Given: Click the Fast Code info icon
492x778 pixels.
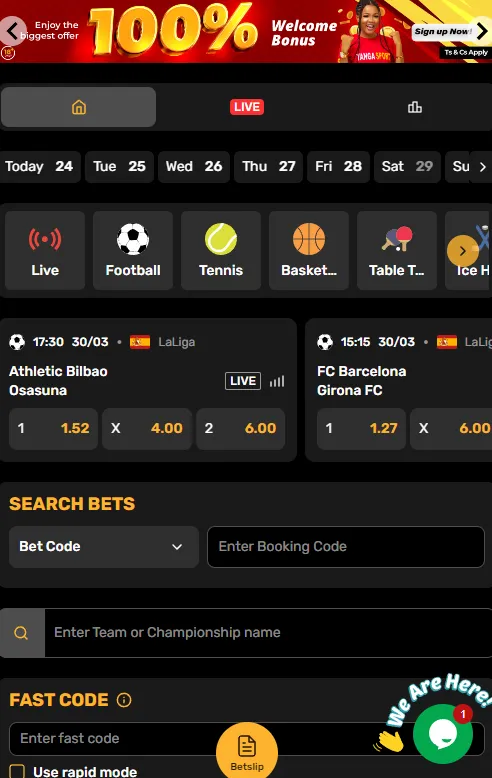Looking at the screenshot, I should click(124, 700).
